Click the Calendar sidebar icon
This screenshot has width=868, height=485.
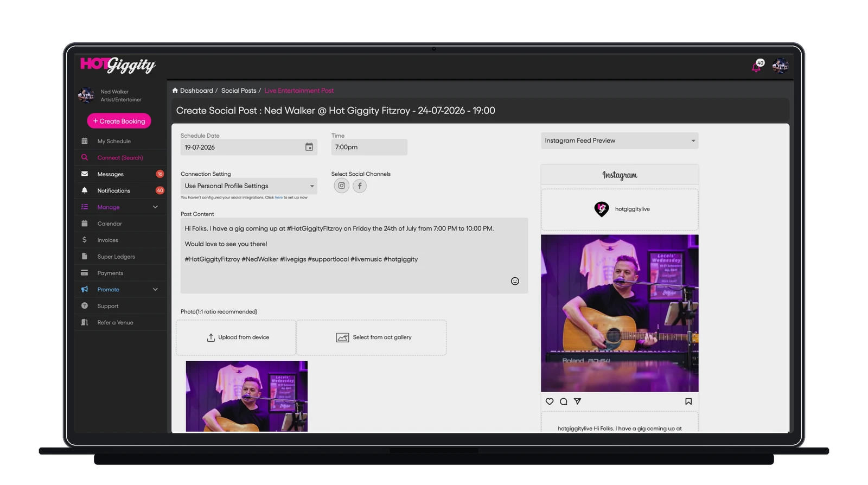tap(84, 224)
